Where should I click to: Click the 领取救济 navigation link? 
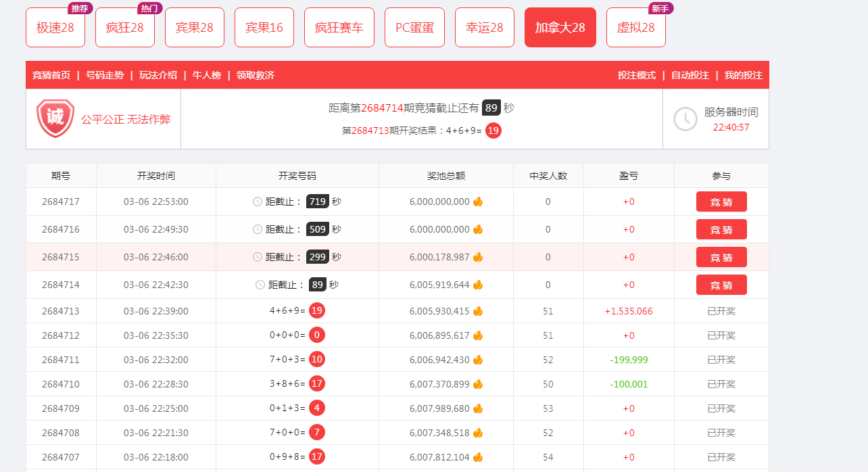pyautogui.click(x=256, y=75)
